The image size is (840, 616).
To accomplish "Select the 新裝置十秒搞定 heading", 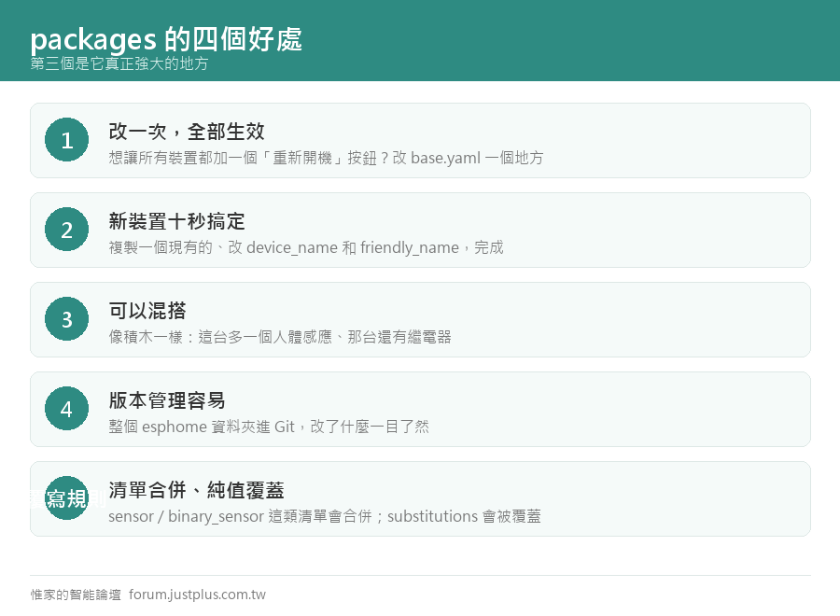I will tap(176, 220).
